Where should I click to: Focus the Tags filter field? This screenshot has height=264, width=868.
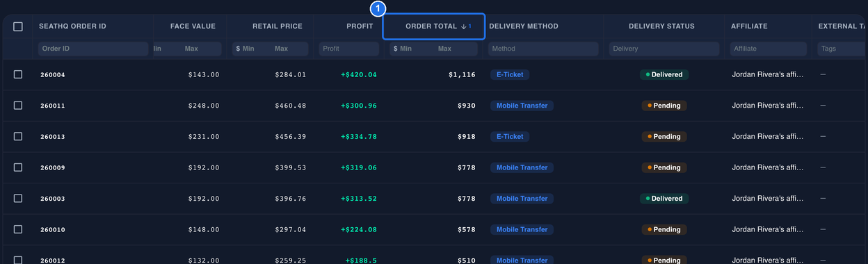(842, 49)
